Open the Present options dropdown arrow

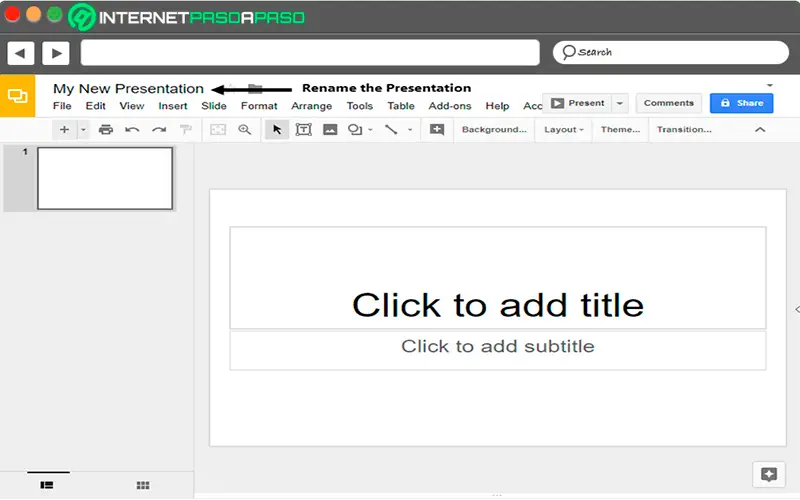click(620, 103)
